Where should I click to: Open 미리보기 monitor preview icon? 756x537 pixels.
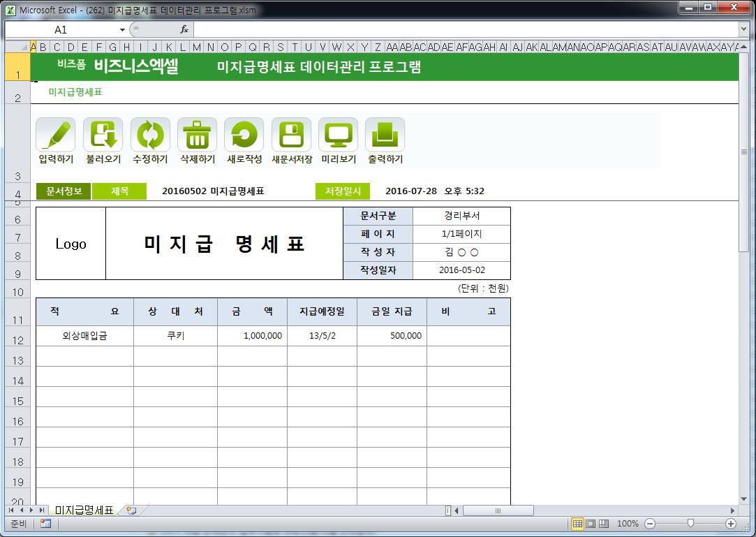(338, 135)
